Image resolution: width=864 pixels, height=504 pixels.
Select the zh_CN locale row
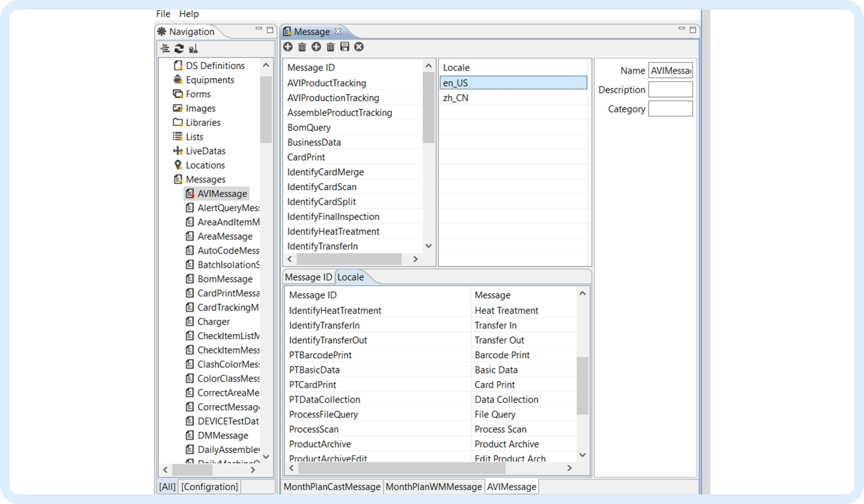456,98
